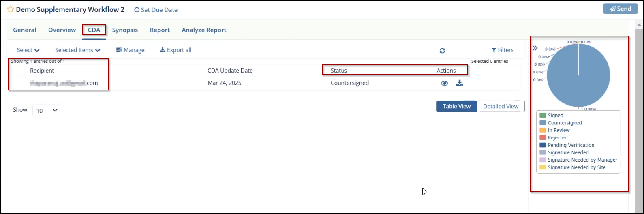
Task: Send the workflow with Send button
Action: [x=620, y=9]
